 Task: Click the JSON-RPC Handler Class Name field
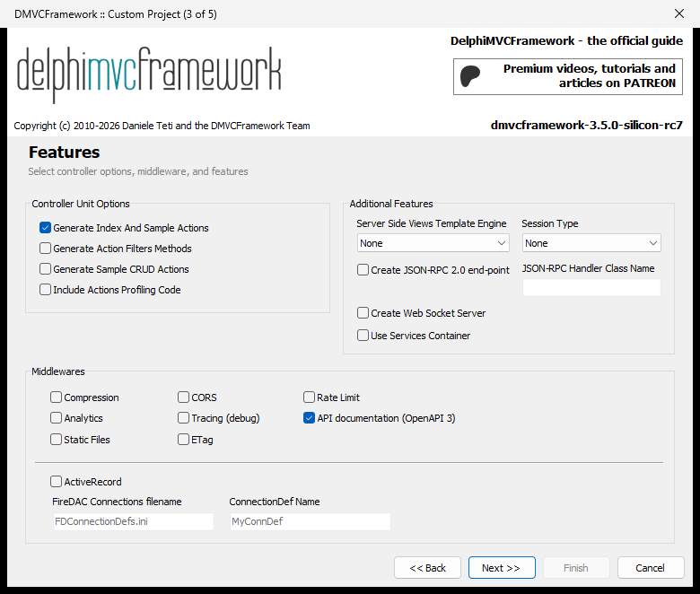click(x=591, y=287)
